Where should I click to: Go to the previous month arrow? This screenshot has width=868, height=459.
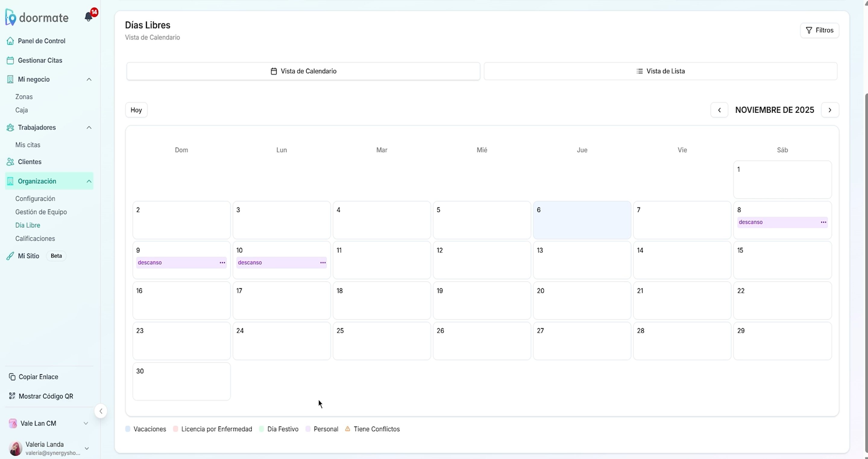719,110
